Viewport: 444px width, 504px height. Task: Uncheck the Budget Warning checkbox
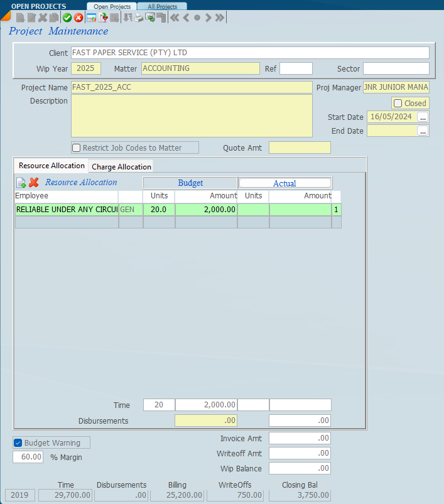pos(18,442)
